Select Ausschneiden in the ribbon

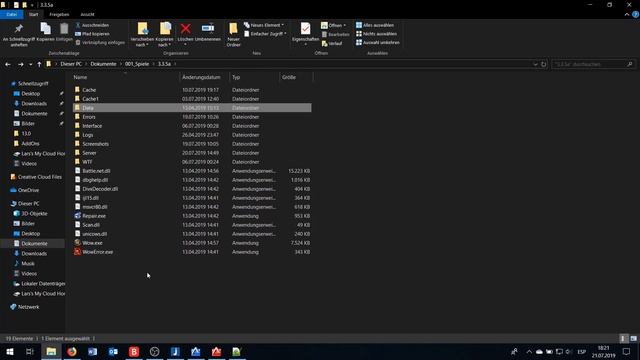click(92, 25)
